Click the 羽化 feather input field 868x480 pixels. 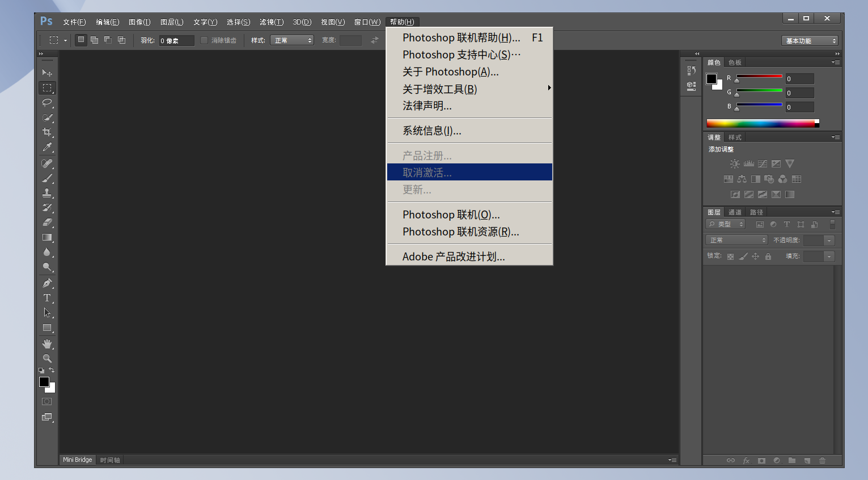pyautogui.click(x=176, y=40)
